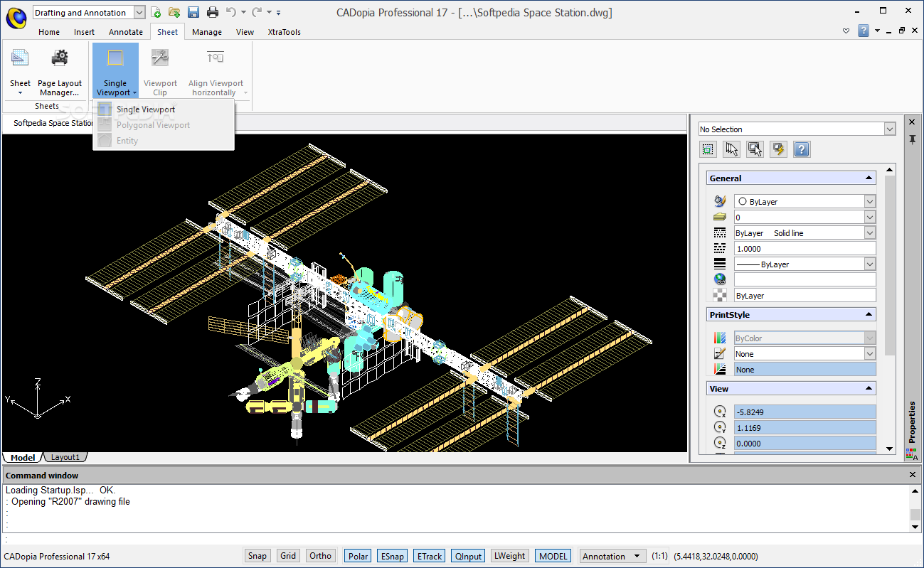Switch to the Home ribbon tab
The image size is (924, 568).
pyautogui.click(x=49, y=32)
